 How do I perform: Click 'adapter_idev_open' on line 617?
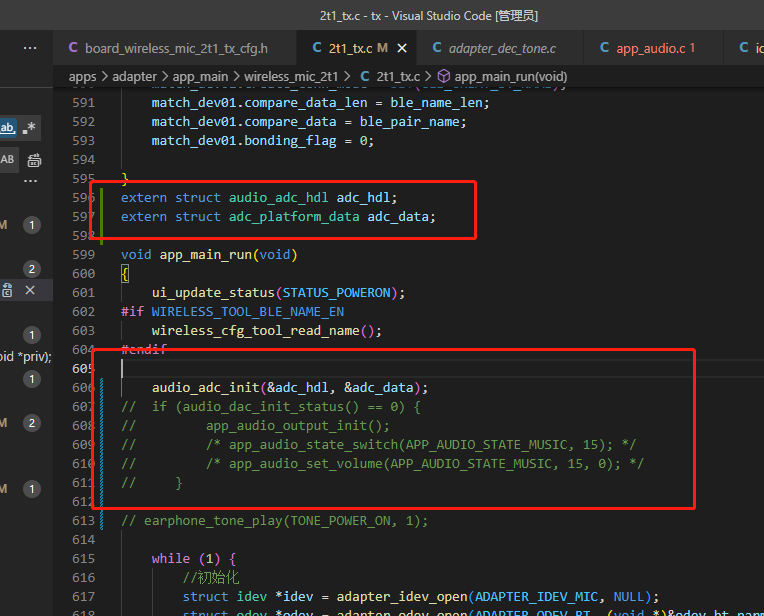coord(401,597)
